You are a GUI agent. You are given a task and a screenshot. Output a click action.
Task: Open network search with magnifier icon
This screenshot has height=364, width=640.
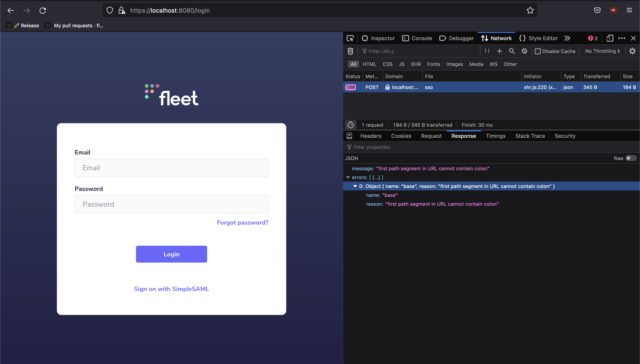pos(512,51)
